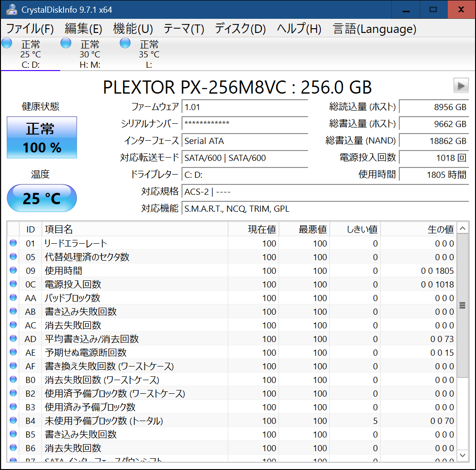This screenshot has width=476, height=470.
Task: Click the ファームウェア field showing 1.01
Action: [x=245, y=107]
